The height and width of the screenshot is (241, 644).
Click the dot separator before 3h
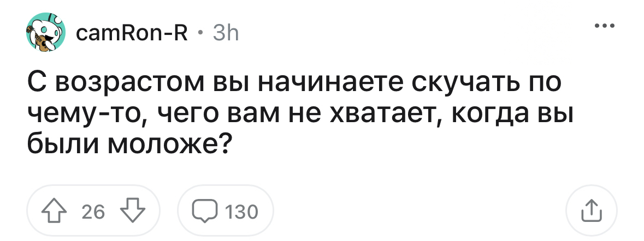pyautogui.click(x=200, y=35)
